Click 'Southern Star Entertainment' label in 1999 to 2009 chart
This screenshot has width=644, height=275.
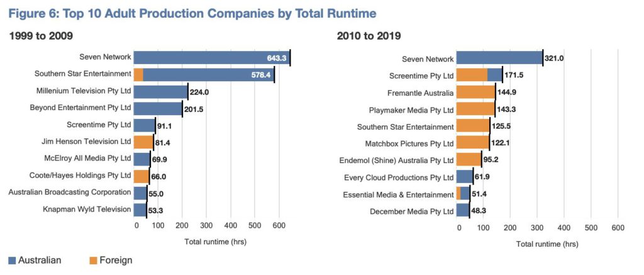tap(83, 74)
